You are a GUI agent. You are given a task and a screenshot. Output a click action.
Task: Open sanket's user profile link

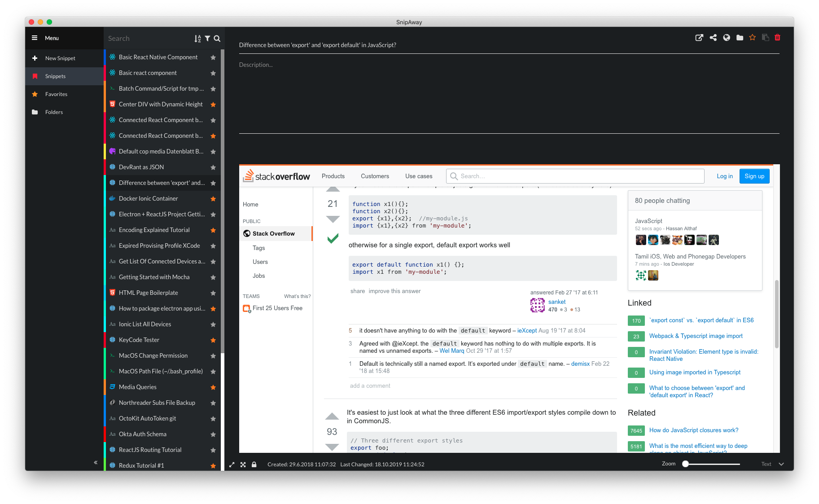[x=556, y=302]
